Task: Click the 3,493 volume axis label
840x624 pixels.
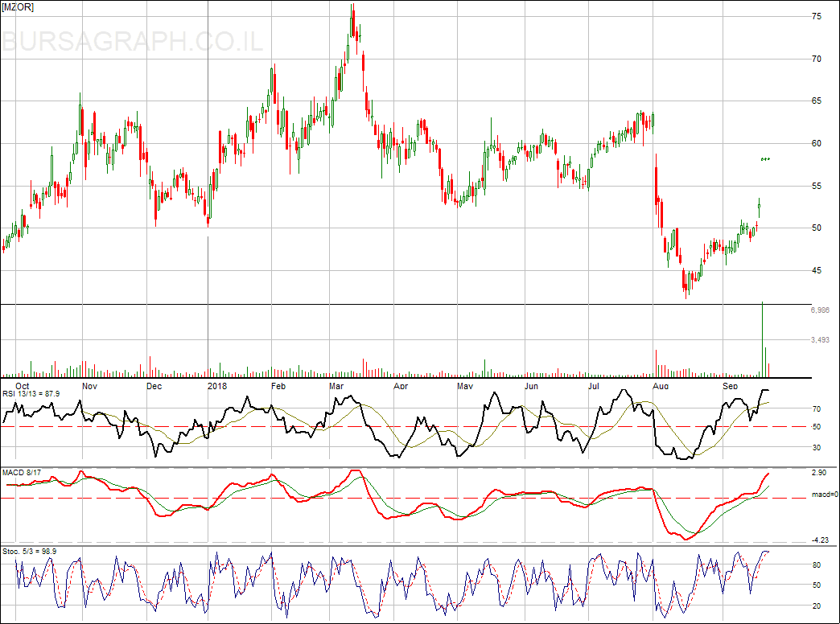Action: pyautogui.click(x=820, y=339)
